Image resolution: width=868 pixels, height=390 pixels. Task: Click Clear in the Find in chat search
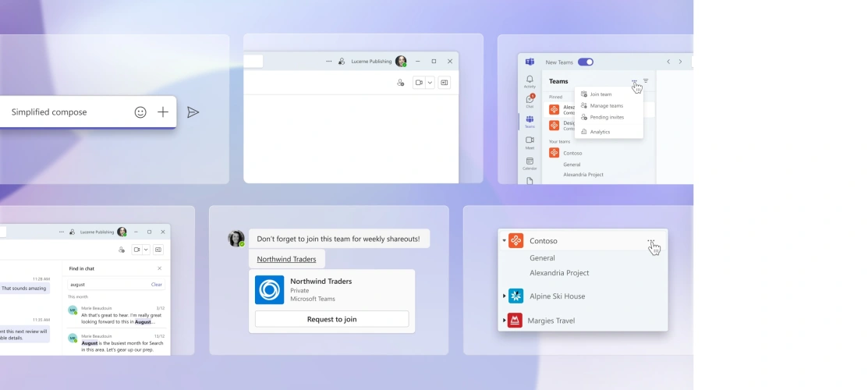click(157, 285)
